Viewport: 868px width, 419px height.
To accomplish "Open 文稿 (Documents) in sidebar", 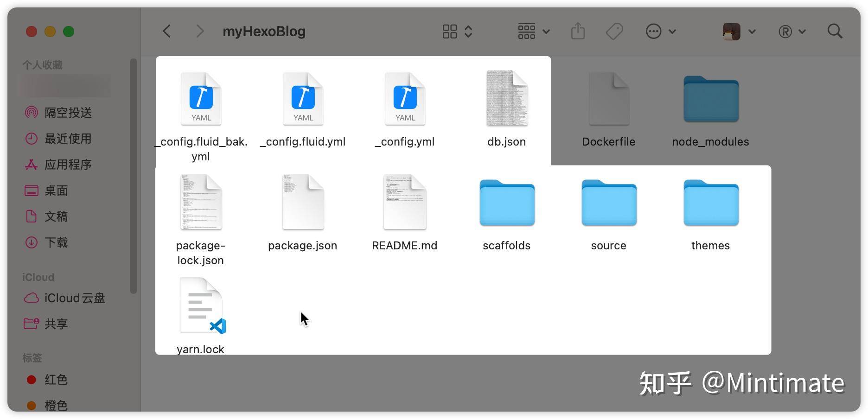I will click(46, 216).
